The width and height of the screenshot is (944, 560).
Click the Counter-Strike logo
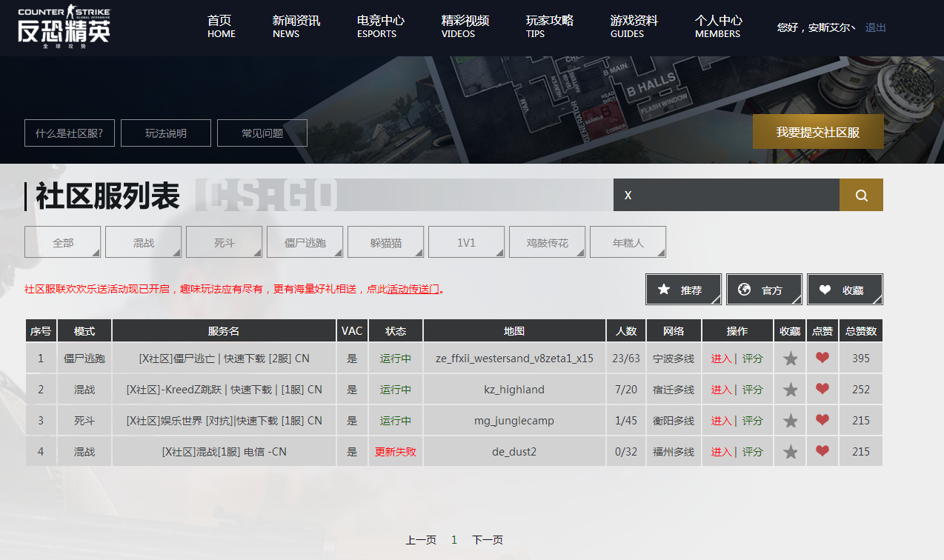click(62, 27)
